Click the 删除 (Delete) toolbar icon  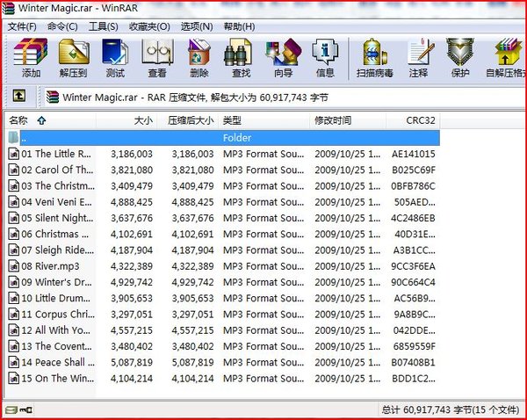click(199, 58)
